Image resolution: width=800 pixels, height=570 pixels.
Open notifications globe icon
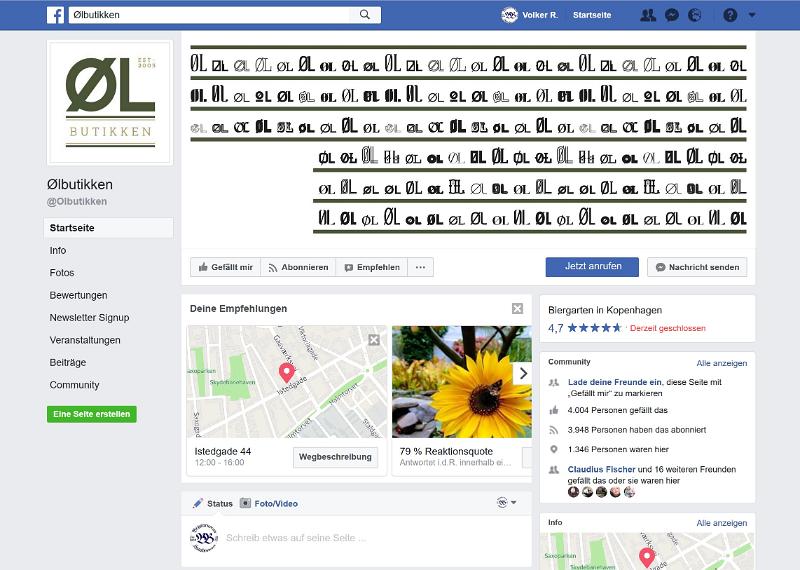click(x=694, y=15)
